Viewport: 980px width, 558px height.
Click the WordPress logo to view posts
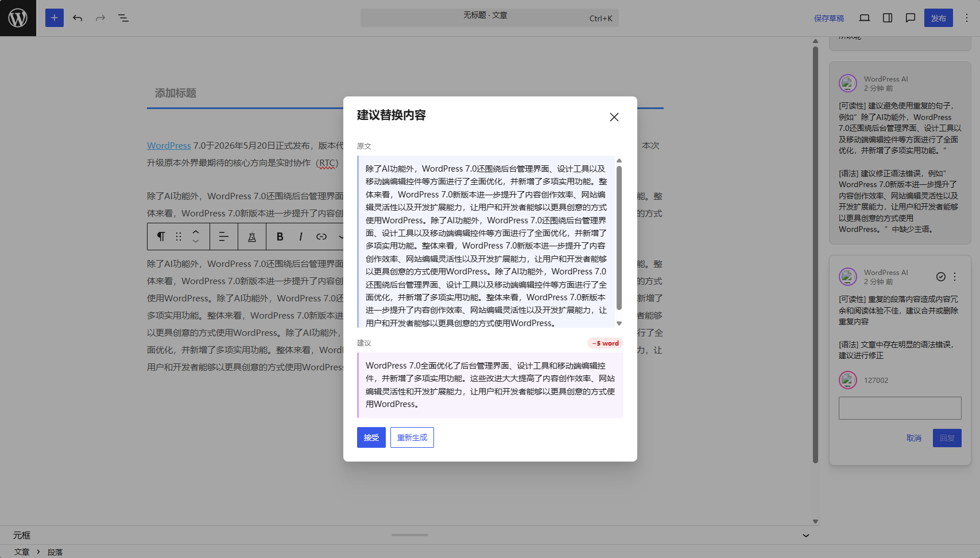pyautogui.click(x=18, y=18)
